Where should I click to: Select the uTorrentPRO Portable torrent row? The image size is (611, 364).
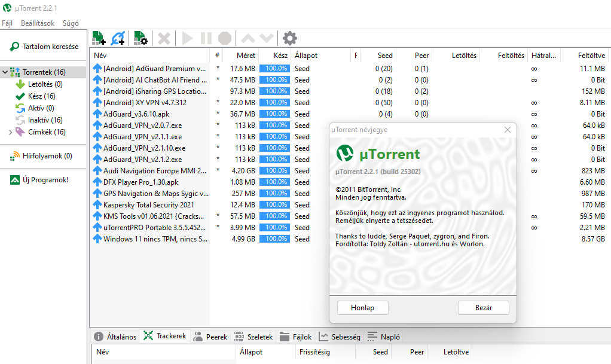pyautogui.click(x=154, y=227)
